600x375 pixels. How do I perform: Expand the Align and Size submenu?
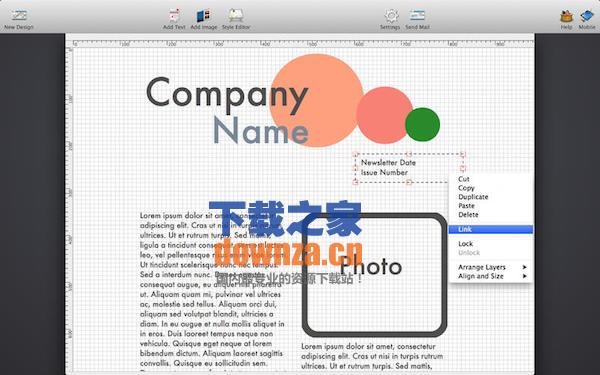click(x=491, y=276)
